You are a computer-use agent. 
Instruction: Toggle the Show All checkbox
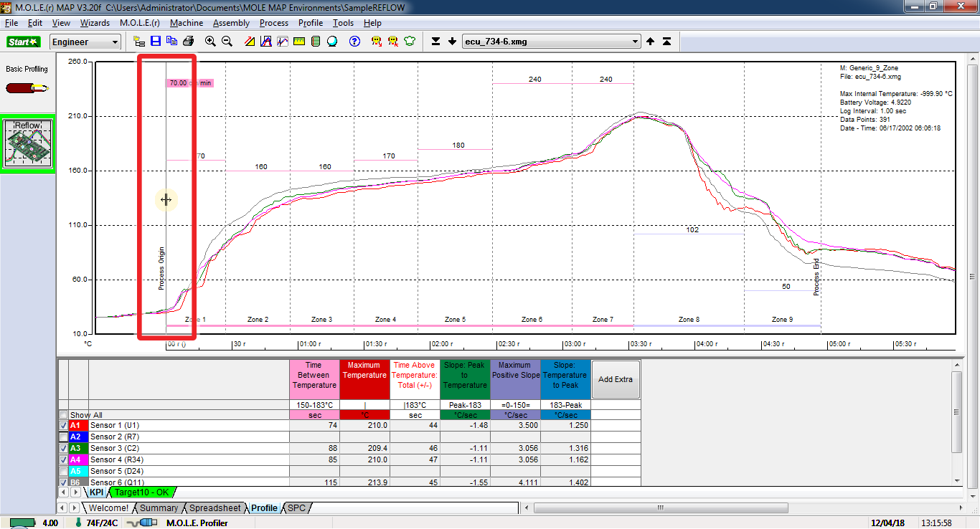tap(64, 415)
